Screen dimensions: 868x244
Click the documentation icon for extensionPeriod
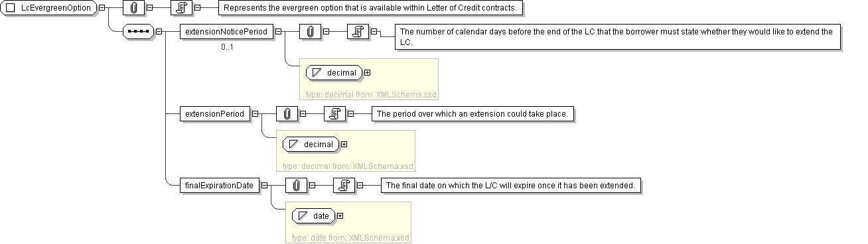(335, 114)
